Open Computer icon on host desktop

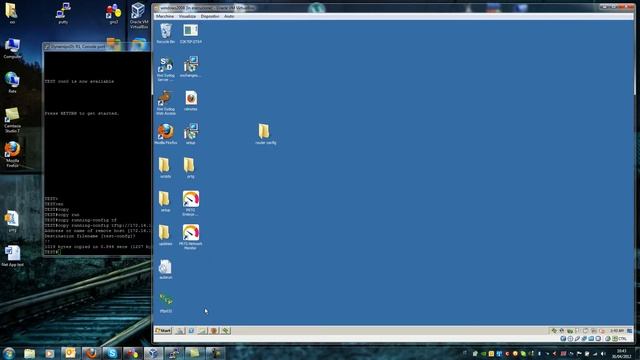point(12,49)
